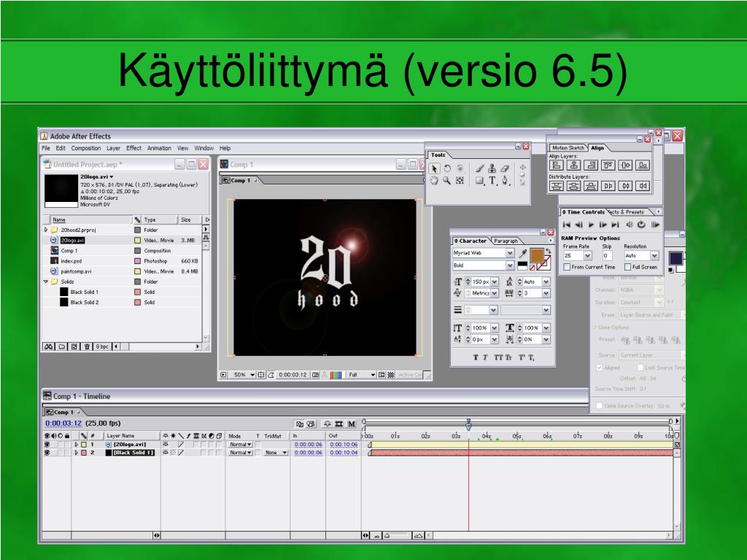Image resolution: width=747 pixels, height=560 pixels.
Task: Open Myriad Web font family dropdown
Action: pyautogui.click(x=510, y=253)
